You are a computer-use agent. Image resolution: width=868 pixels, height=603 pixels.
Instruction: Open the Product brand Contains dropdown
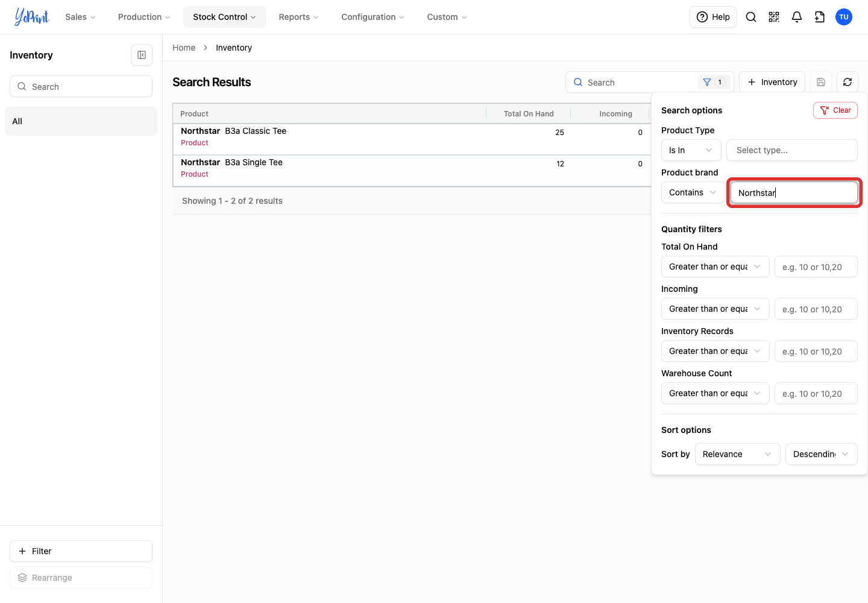pos(693,192)
